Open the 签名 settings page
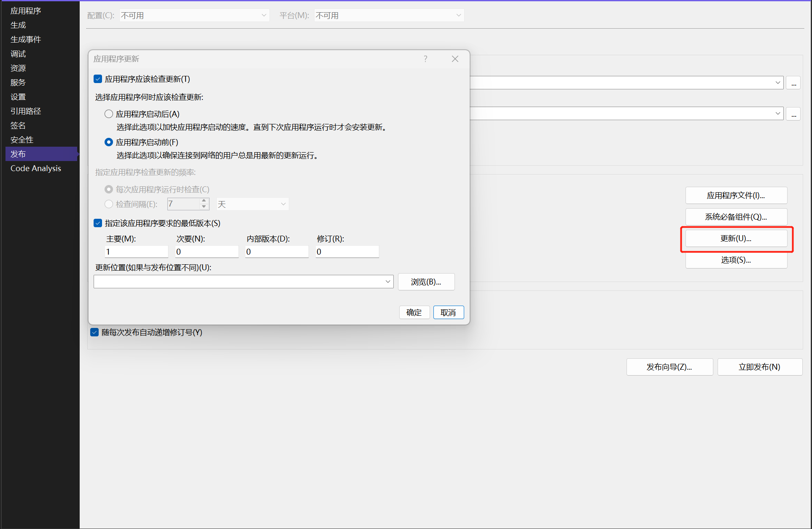 (x=18, y=126)
